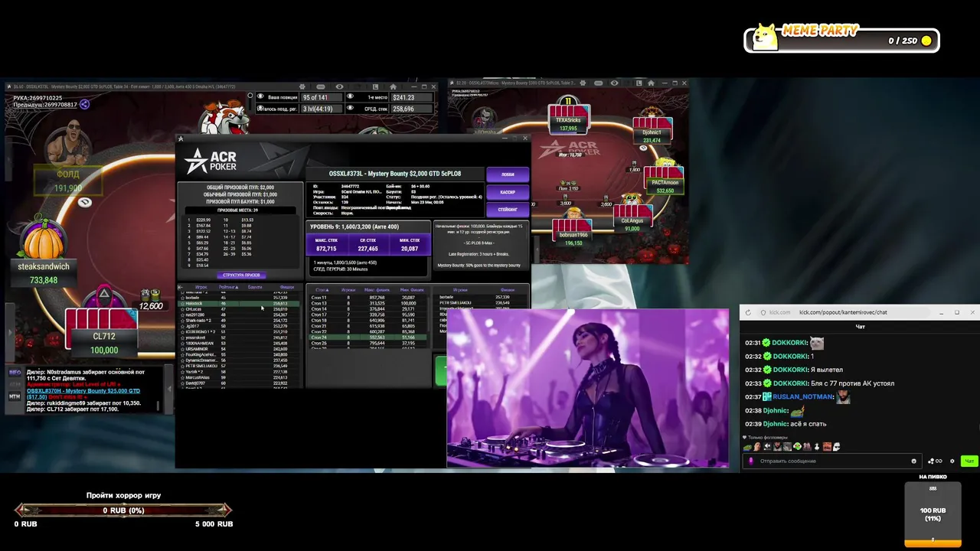
Task: Click the INFO tab in dealer chat panel
Action: tap(15, 373)
